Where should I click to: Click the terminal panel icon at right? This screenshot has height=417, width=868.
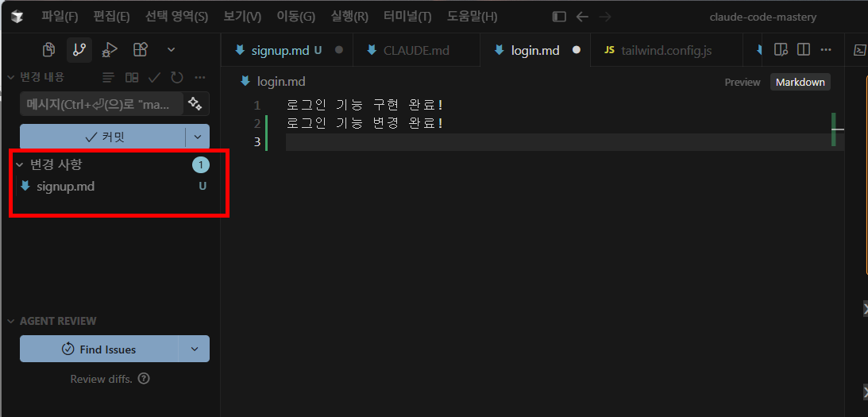click(859, 50)
